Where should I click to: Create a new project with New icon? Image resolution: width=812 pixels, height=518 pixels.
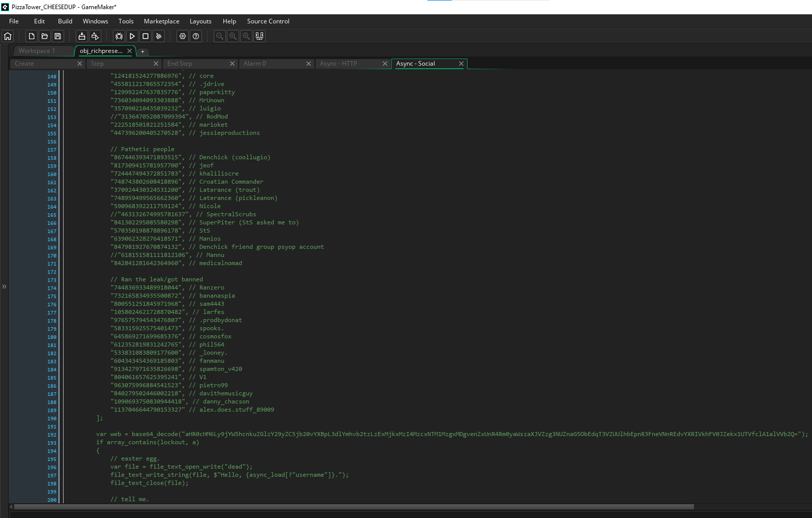pyautogui.click(x=32, y=36)
